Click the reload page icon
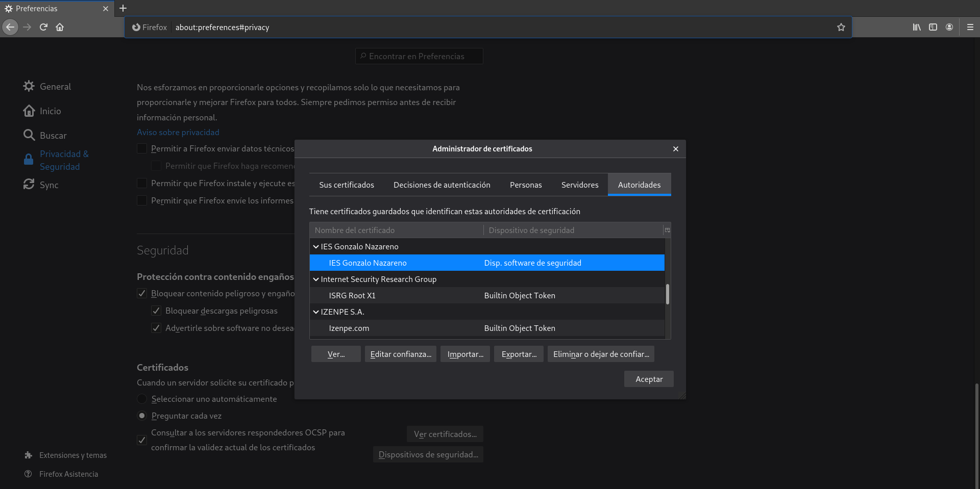 [x=43, y=27]
